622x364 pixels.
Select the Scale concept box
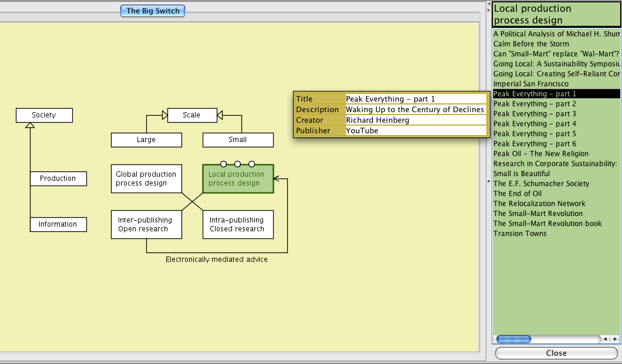tap(191, 115)
